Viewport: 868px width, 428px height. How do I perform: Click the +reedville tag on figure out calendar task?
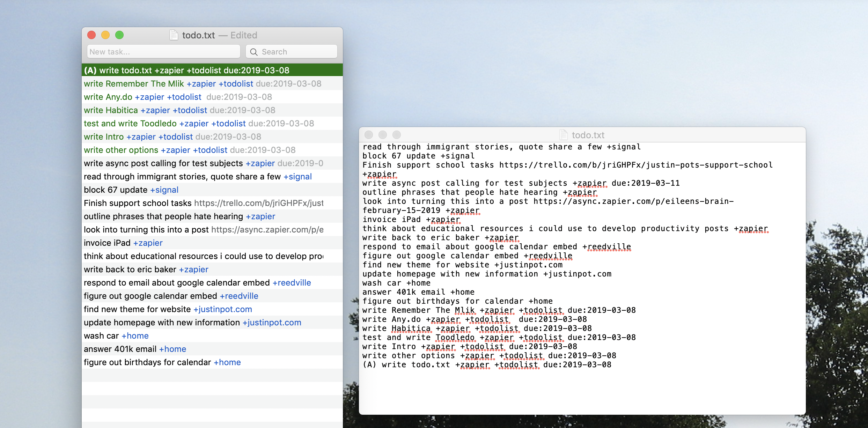pos(239,296)
